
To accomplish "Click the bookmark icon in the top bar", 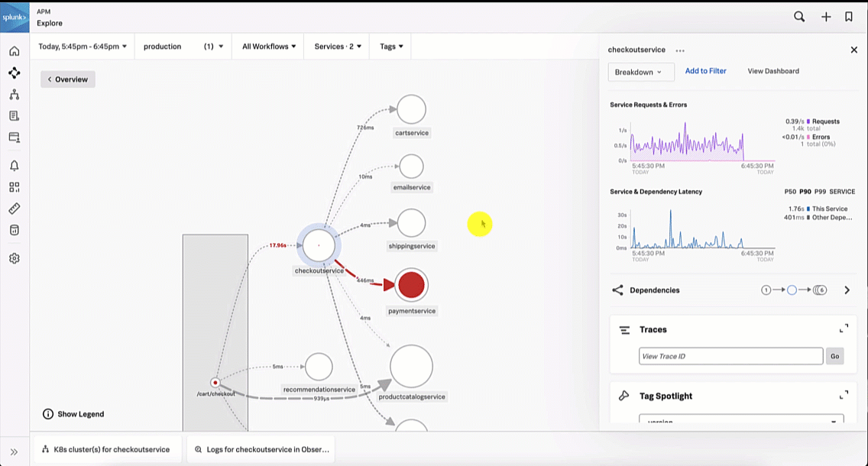I will 849,17.
